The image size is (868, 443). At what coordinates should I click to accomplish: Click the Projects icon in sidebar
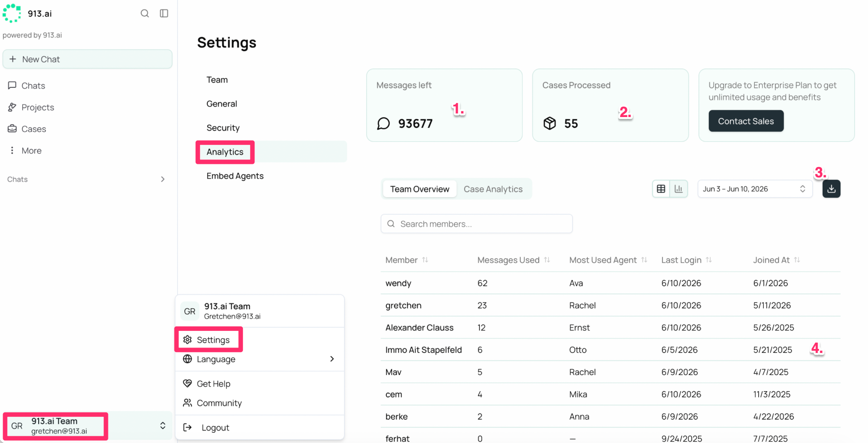pyautogui.click(x=12, y=107)
